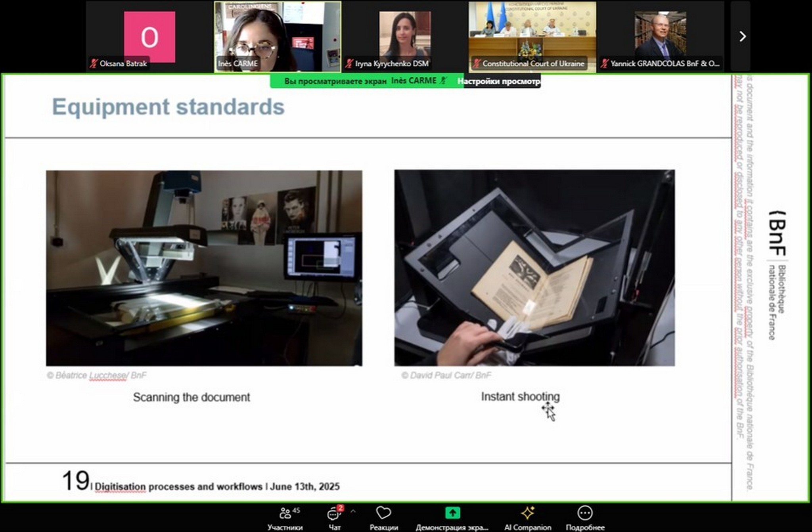Click the Scanning the document caption
Image resolution: width=812 pixels, height=532 pixels.
coord(192,397)
